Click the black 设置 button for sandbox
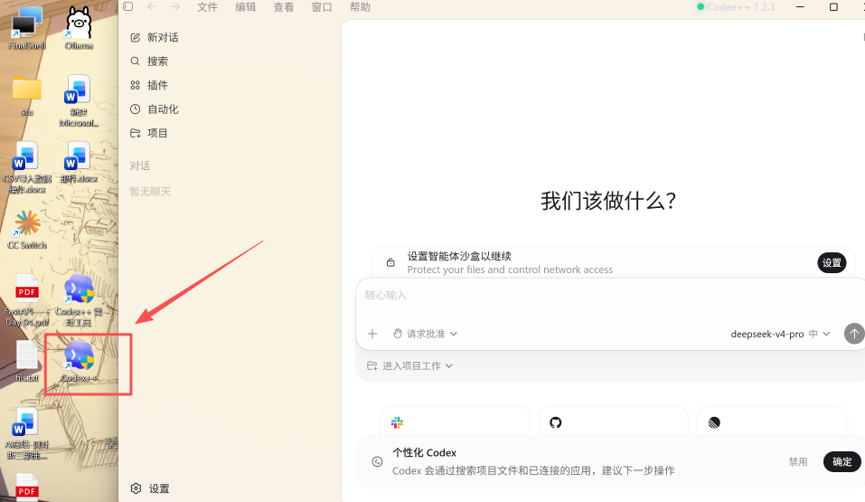The height and width of the screenshot is (502, 865). [831, 263]
